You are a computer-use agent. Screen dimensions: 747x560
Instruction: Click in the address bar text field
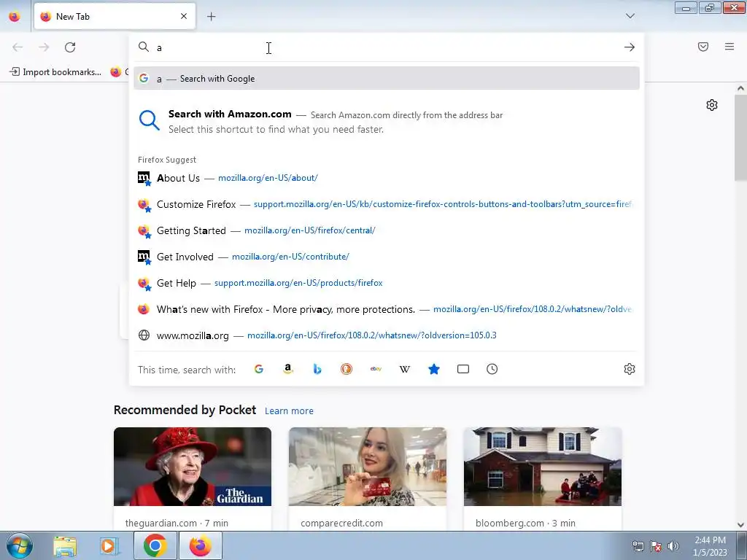tap(386, 47)
